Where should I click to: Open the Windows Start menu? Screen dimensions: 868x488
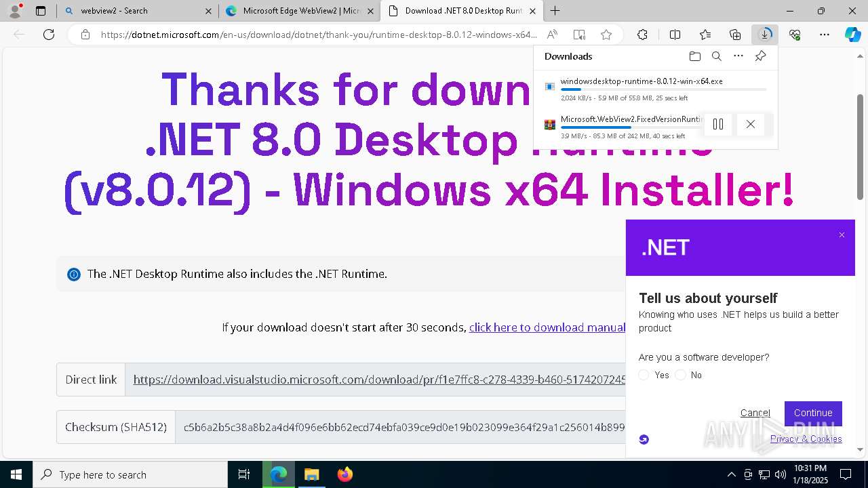pyautogui.click(x=16, y=474)
